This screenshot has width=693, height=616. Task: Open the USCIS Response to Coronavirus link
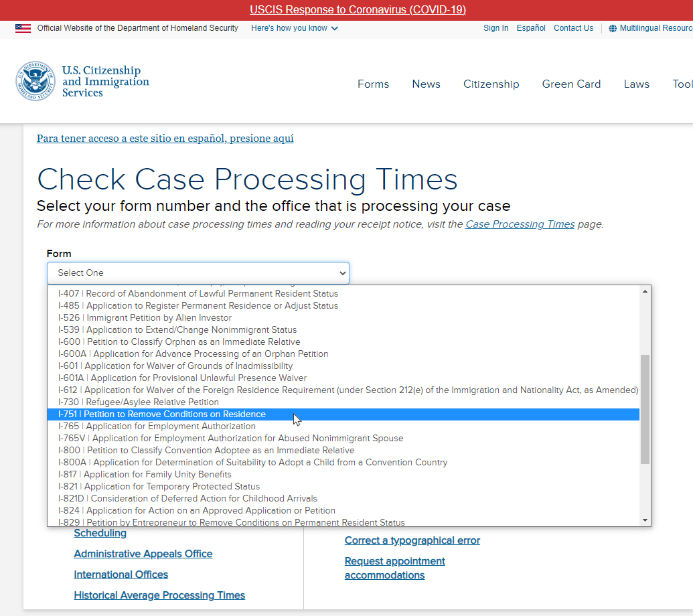click(358, 10)
